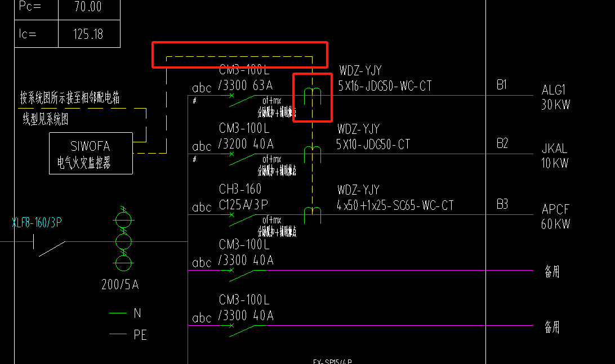The width and height of the screenshot is (615, 364).
Task: Click cable label 5X10-JDG50-CT
Action: click(373, 145)
